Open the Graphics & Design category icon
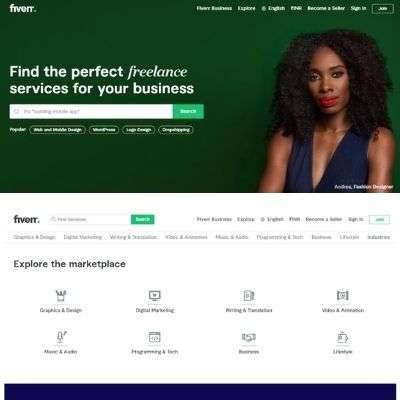Screen dimensions: 400x400 coord(61,295)
